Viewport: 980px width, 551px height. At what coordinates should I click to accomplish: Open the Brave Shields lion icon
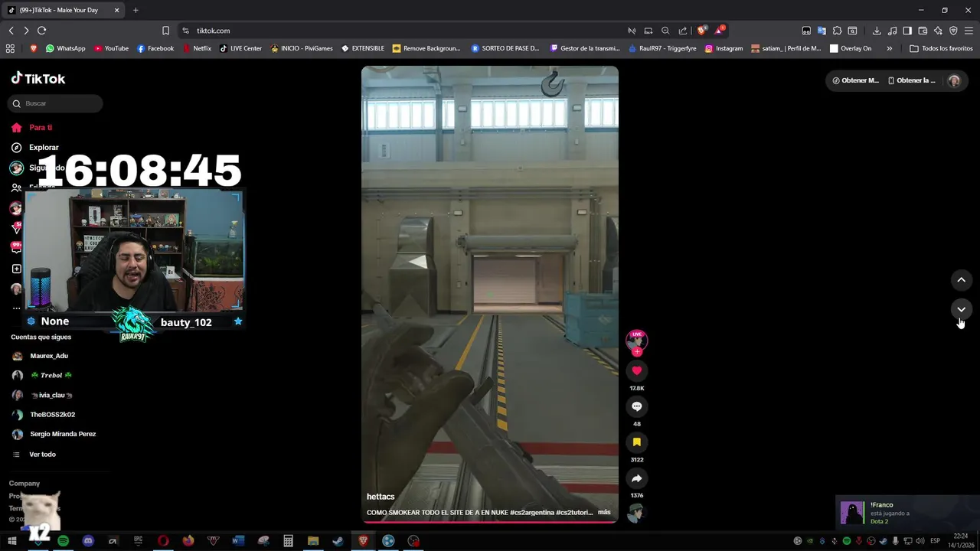(702, 31)
